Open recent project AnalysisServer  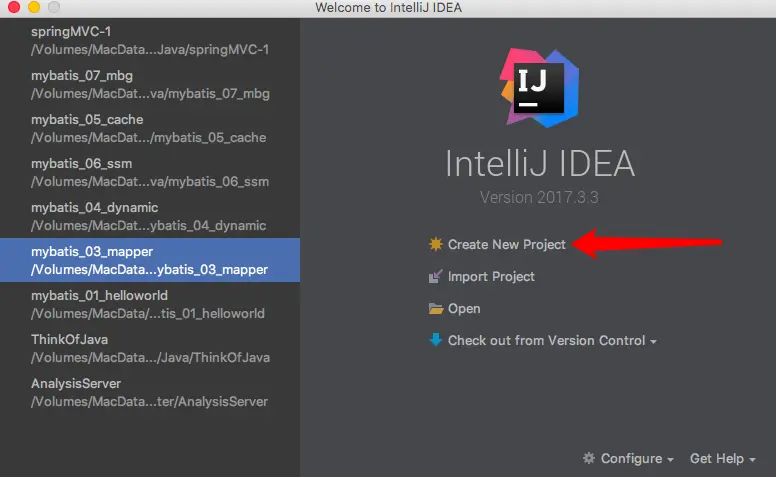(x=150, y=392)
